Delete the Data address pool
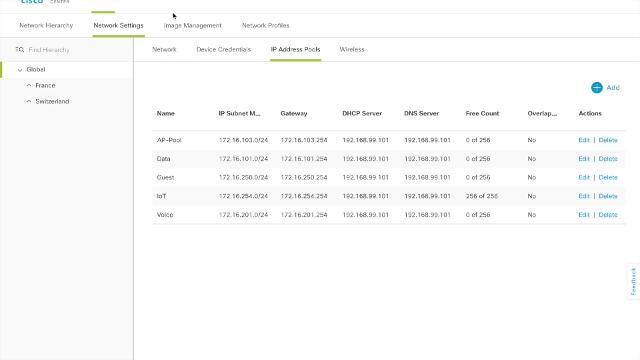Screen dimensions: 640x360 pyautogui.click(x=608, y=159)
